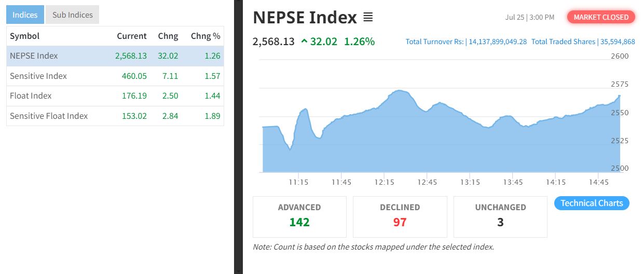Select the Sensitive Index row
Screen dimensions: 644x274
click(x=115, y=76)
